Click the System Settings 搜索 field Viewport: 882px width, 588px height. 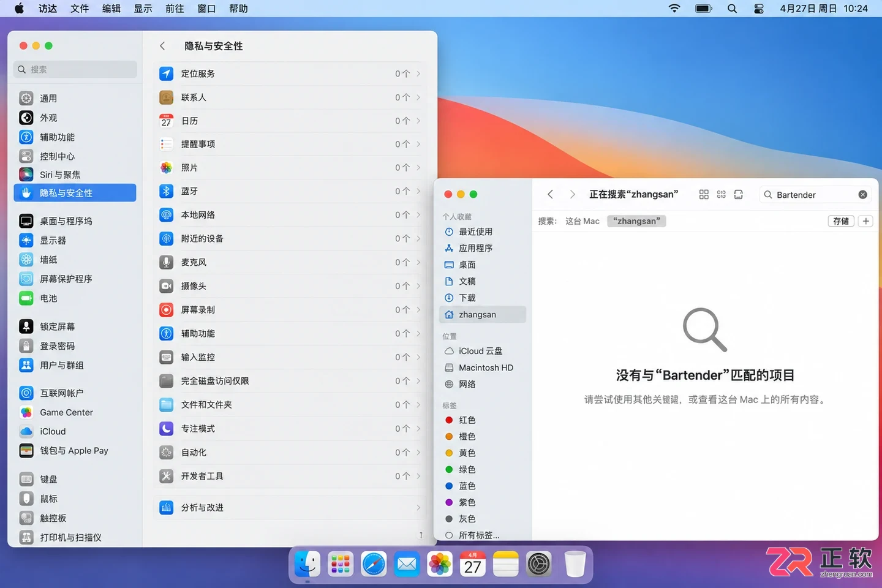point(75,69)
